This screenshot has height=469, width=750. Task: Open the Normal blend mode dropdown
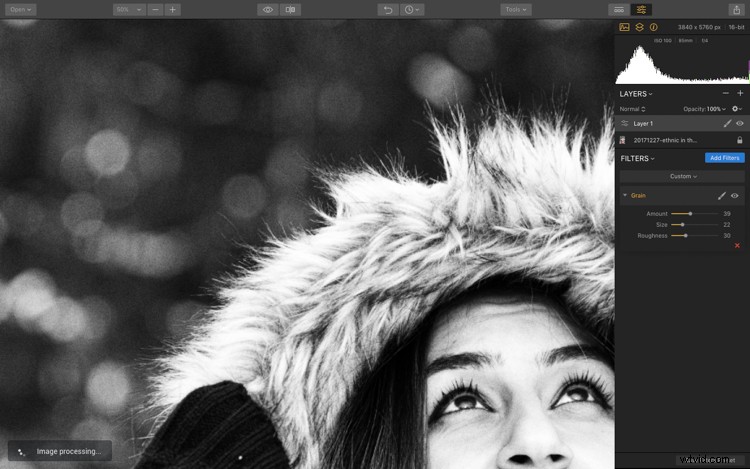coord(632,109)
